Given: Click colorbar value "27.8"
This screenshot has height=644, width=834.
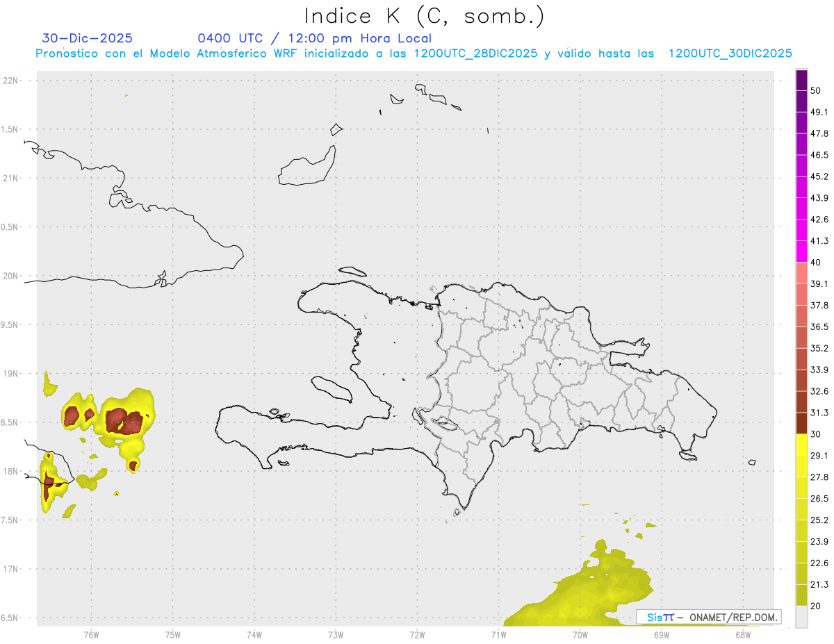Looking at the screenshot, I should 819,477.
